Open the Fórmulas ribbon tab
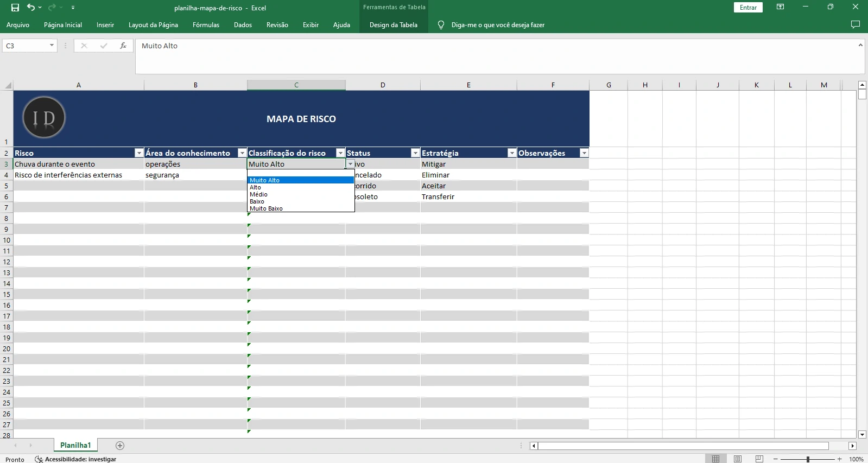Viewport: 868px width, 463px height. coord(206,25)
